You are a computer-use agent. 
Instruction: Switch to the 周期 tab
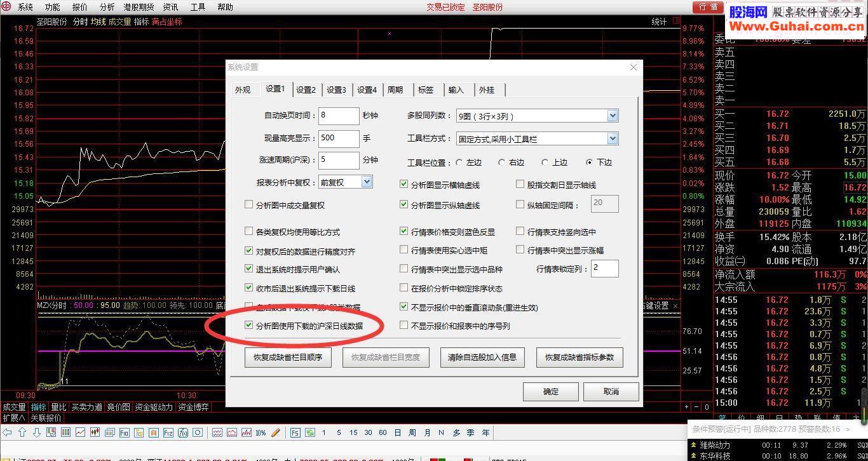point(395,90)
